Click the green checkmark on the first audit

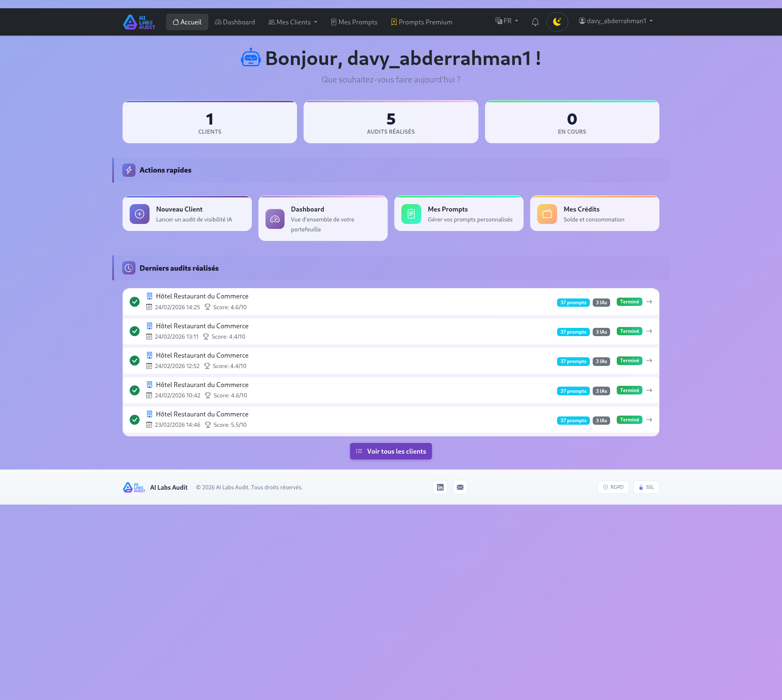click(134, 302)
